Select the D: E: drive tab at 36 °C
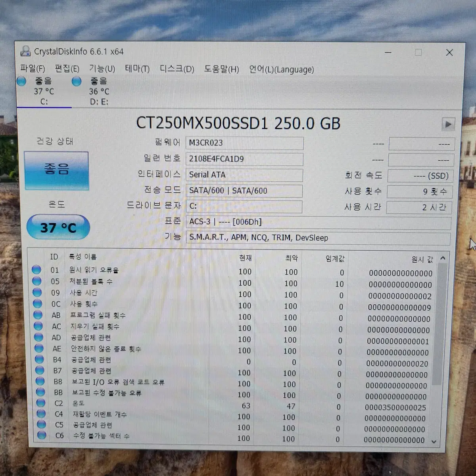Viewport: 476px width, 476px height. click(99, 91)
